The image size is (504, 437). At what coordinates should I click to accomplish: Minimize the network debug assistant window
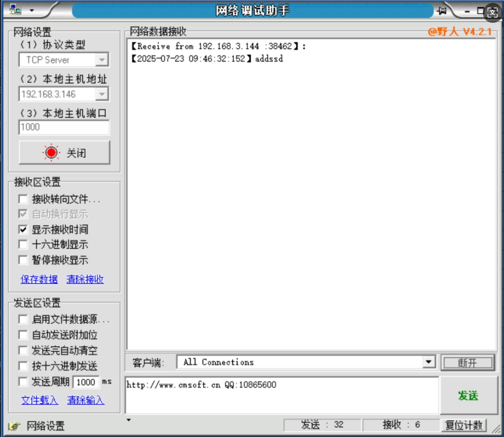point(467,11)
